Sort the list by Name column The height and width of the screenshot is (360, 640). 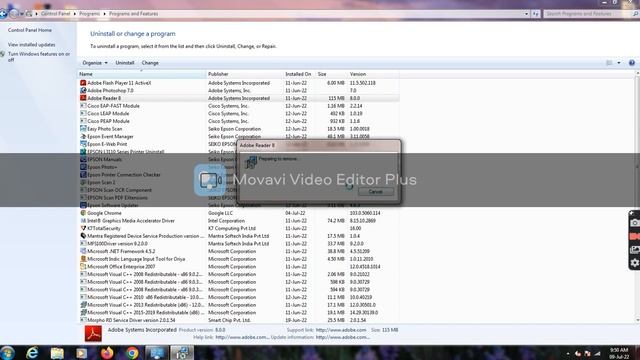(x=142, y=74)
